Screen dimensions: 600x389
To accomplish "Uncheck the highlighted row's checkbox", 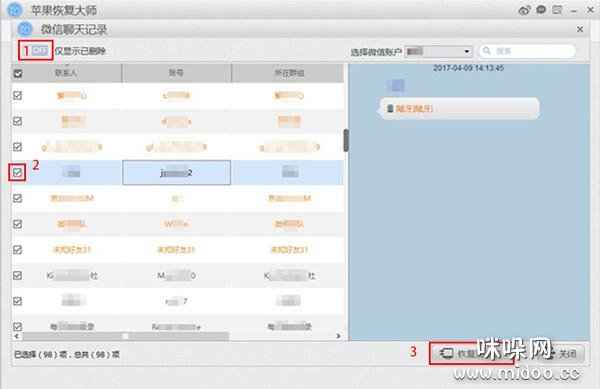I will point(17,173).
